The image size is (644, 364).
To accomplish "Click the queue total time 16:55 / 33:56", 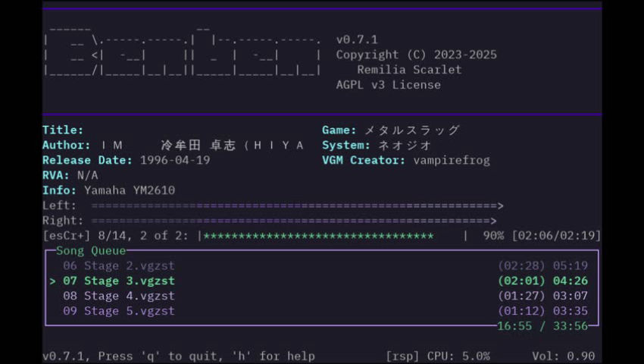I will coord(542,326).
